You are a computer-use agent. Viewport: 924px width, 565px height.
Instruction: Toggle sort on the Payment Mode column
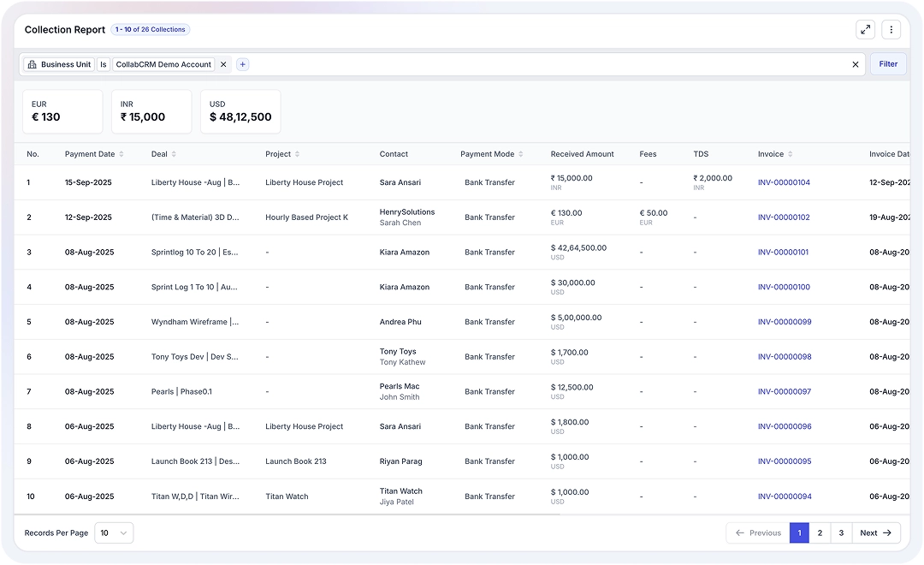[x=519, y=154]
